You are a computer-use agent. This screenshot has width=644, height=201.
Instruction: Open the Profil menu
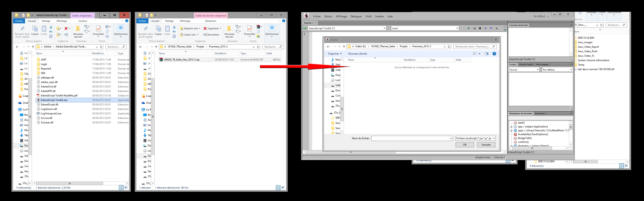[x=368, y=16]
